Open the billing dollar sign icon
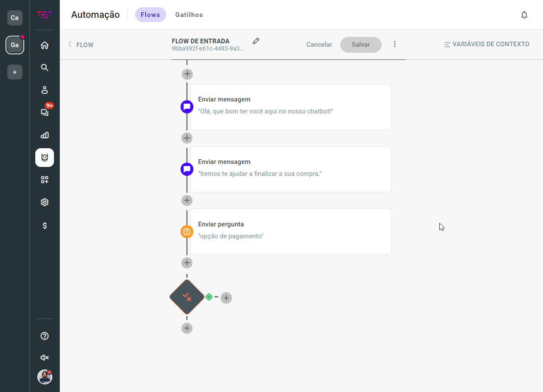 45,226
